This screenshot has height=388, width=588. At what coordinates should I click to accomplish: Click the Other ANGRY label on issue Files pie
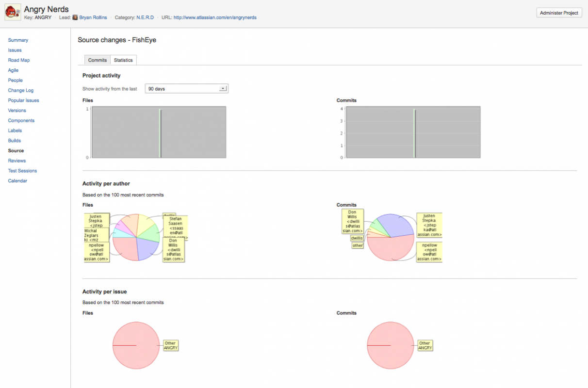[170, 345]
